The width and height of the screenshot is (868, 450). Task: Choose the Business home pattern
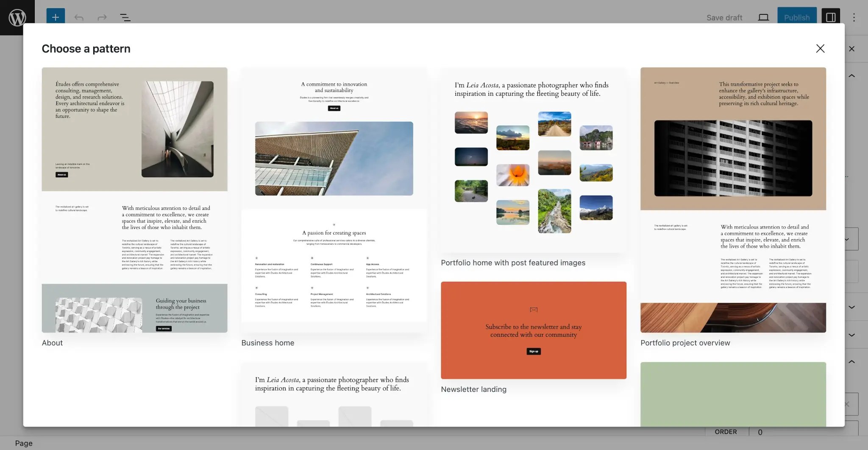tap(334, 199)
